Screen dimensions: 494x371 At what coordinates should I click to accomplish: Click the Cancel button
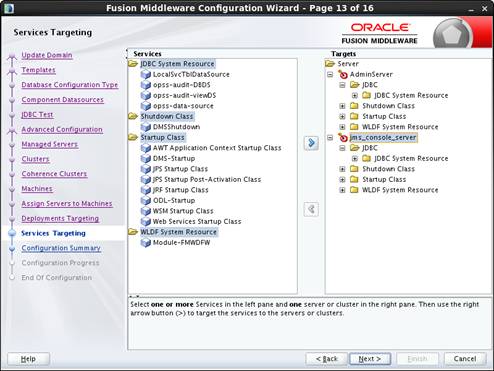[465, 359]
